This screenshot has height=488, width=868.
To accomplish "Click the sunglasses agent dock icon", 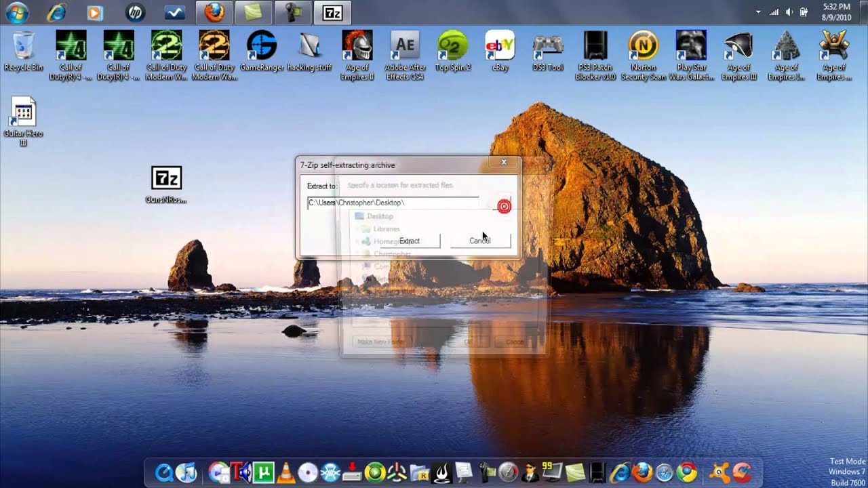I will (530, 472).
